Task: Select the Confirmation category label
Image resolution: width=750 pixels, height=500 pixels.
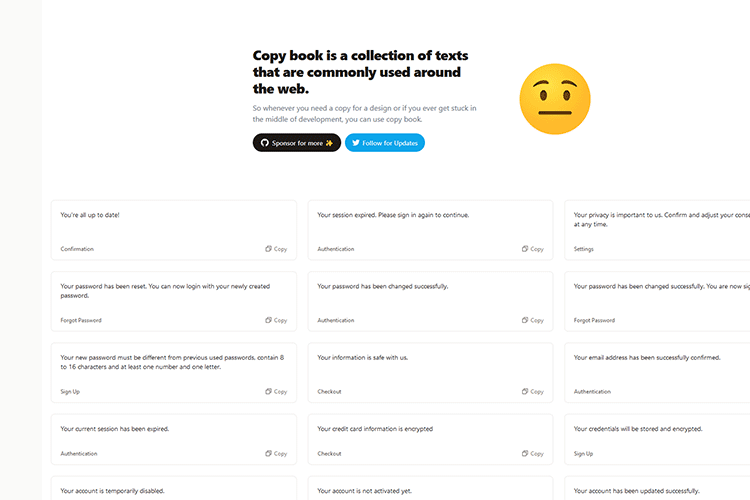Action: (77, 249)
